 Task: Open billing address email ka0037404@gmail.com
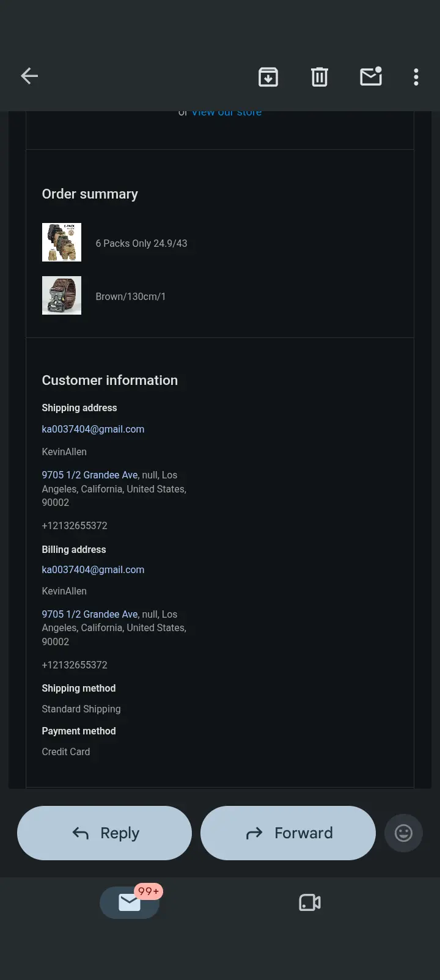tap(93, 569)
